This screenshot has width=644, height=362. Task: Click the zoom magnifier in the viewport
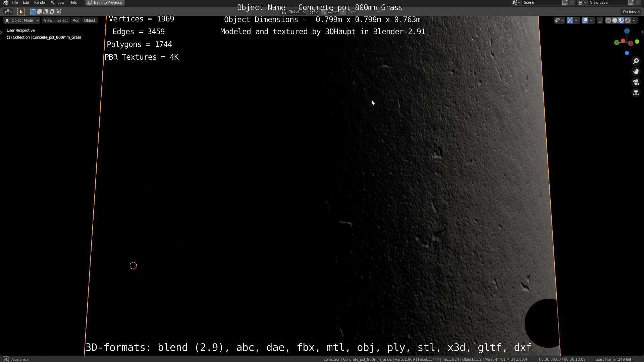636,61
